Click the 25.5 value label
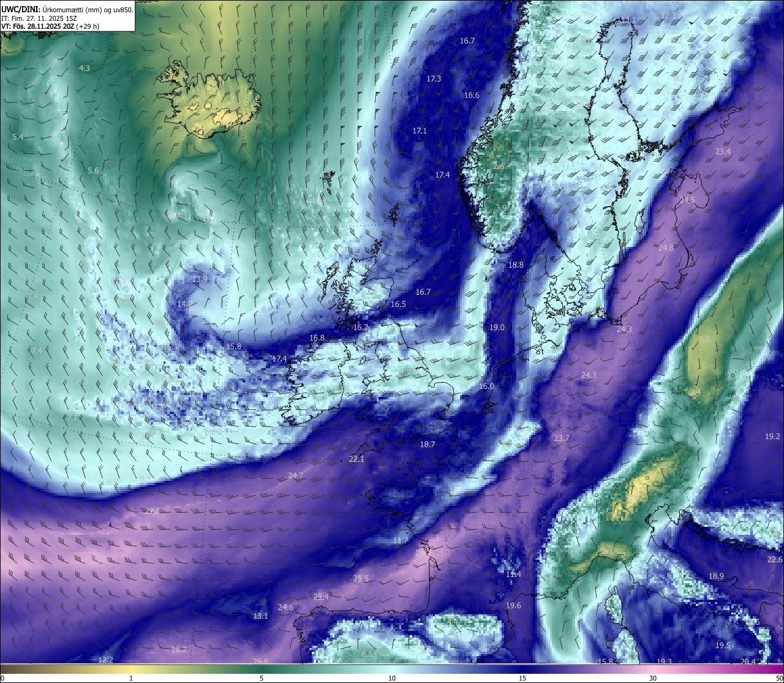Screen dimensions: 784x683 361,579
